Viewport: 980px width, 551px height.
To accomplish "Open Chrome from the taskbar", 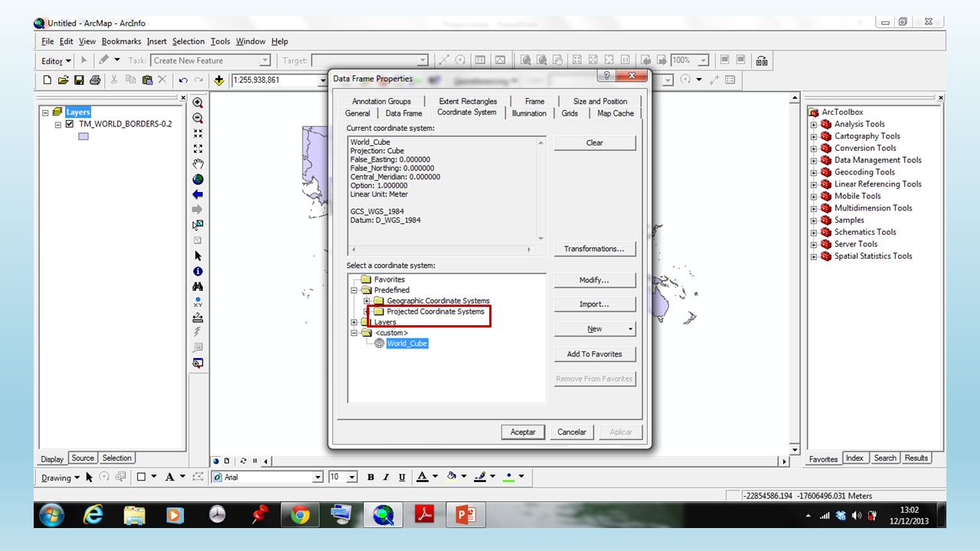I will (300, 516).
